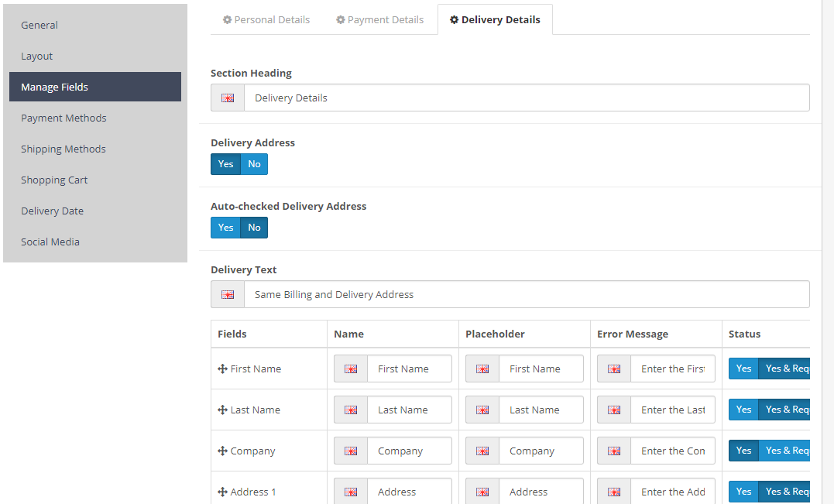Click the gear icon on Delivery Details tab
Viewport: 834px width, 504px height.
click(x=455, y=19)
